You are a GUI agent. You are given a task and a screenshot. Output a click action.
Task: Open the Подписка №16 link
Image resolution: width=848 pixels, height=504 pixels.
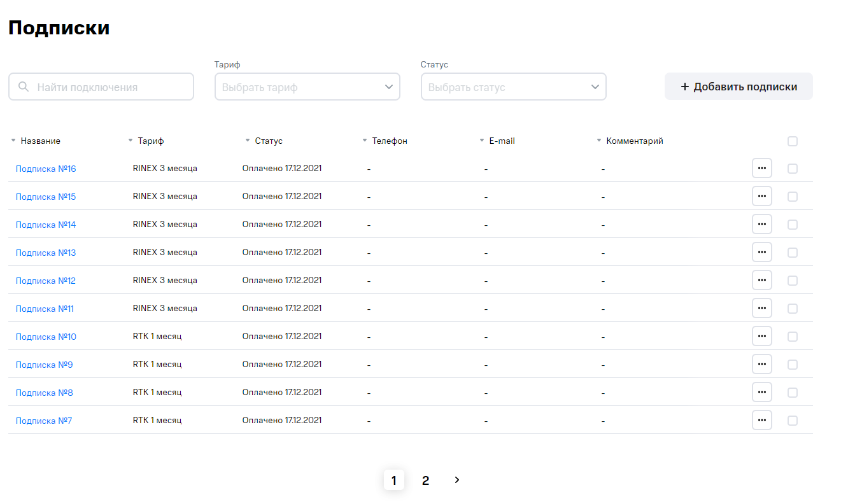[46, 169]
